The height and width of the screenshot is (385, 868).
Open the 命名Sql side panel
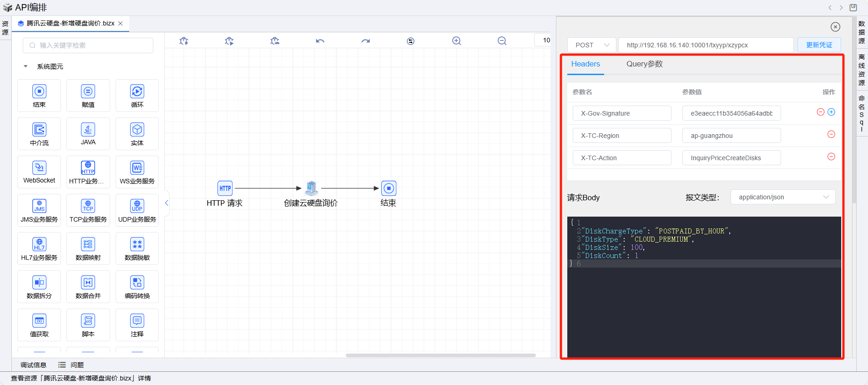click(x=862, y=114)
